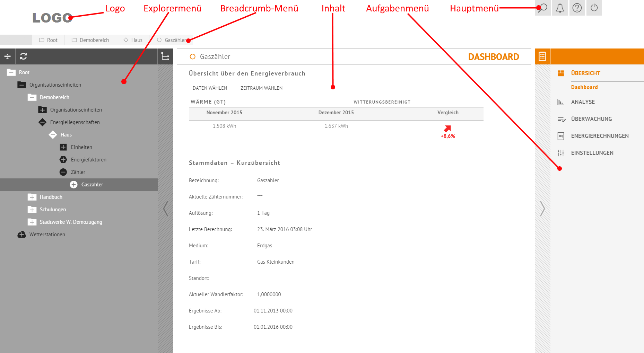This screenshot has height=353, width=644.
Task: Open notifications bell icon
Action: point(560,8)
